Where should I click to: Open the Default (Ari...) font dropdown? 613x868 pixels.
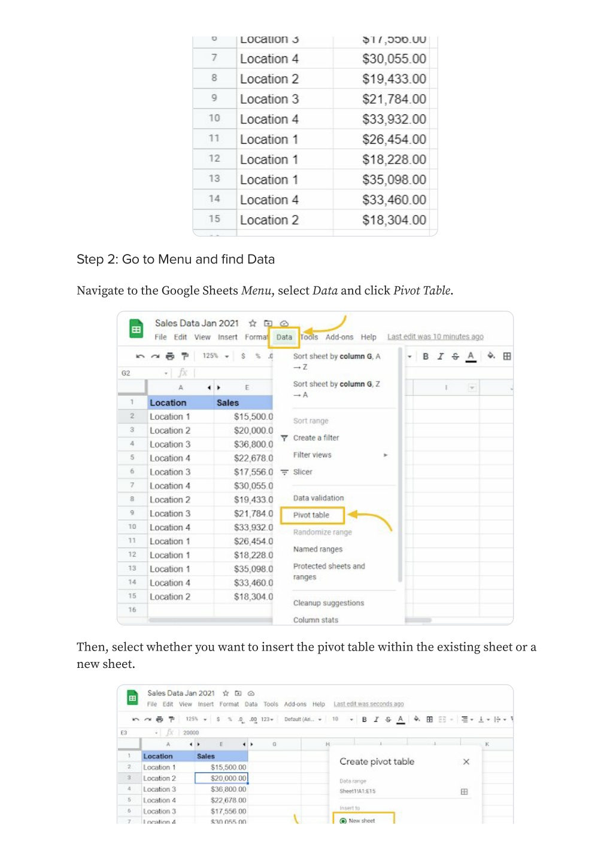coord(303,719)
